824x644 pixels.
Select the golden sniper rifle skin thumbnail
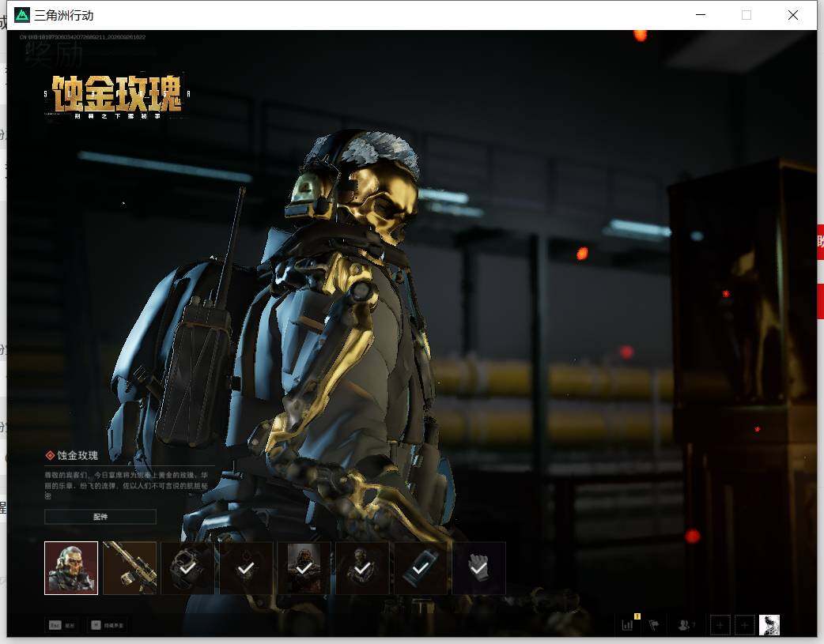coord(130,568)
